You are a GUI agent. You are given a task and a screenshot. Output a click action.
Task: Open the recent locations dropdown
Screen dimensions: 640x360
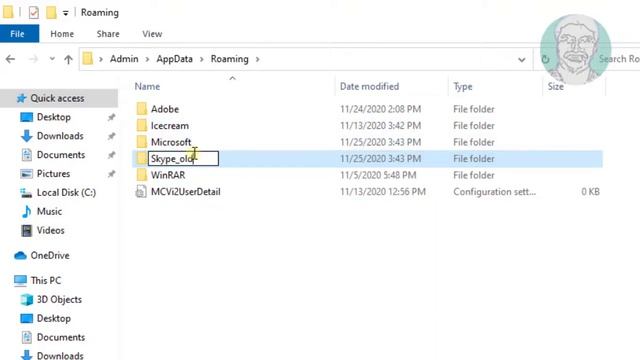[52, 59]
